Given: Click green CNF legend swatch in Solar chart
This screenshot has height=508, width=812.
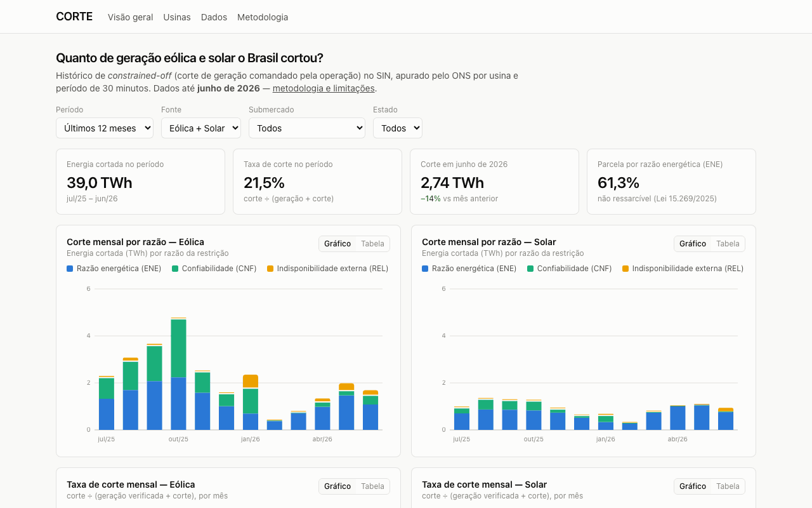Looking at the screenshot, I should coord(530,269).
